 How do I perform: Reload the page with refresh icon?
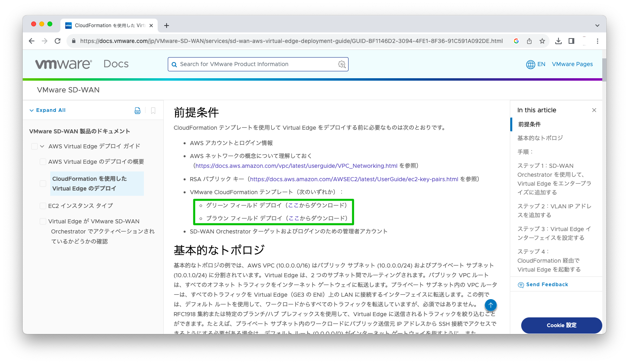tap(58, 41)
